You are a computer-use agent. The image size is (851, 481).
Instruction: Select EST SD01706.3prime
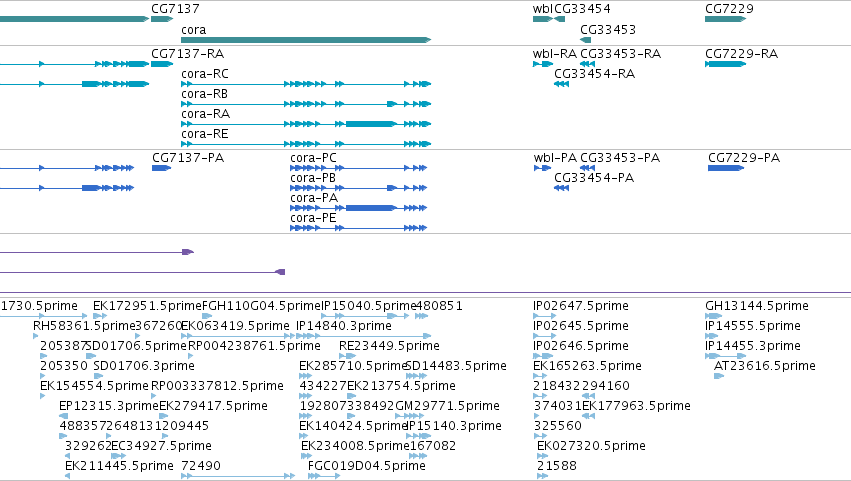coord(144,366)
